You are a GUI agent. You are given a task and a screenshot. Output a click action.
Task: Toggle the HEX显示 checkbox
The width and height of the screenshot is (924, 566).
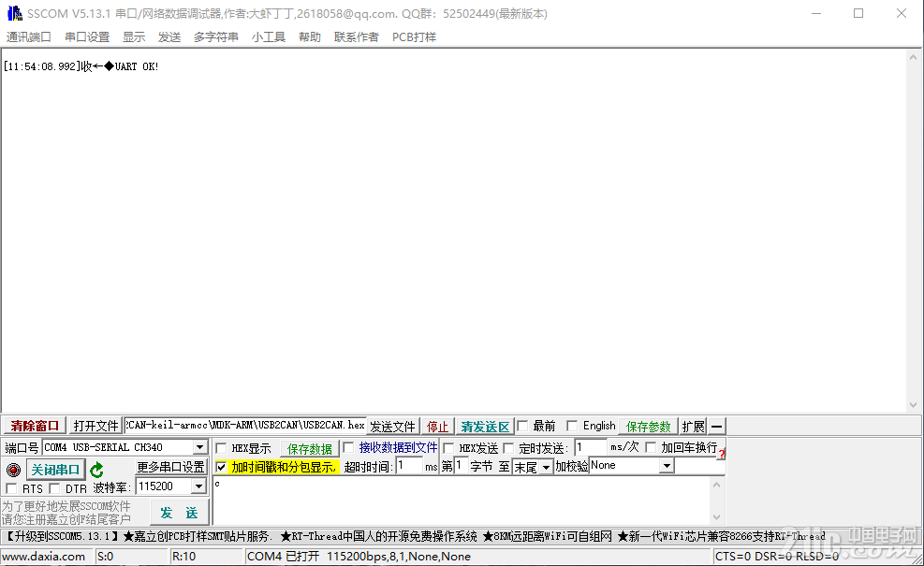[221, 448]
